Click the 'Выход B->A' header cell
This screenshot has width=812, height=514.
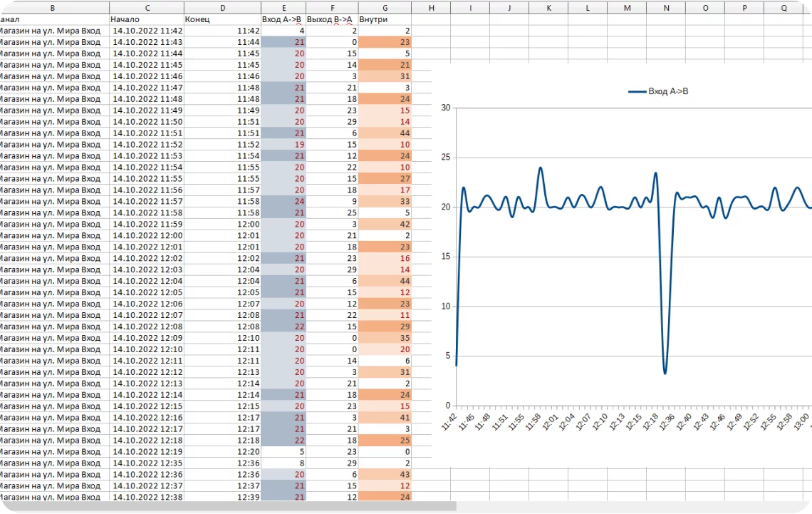point(332,19)
